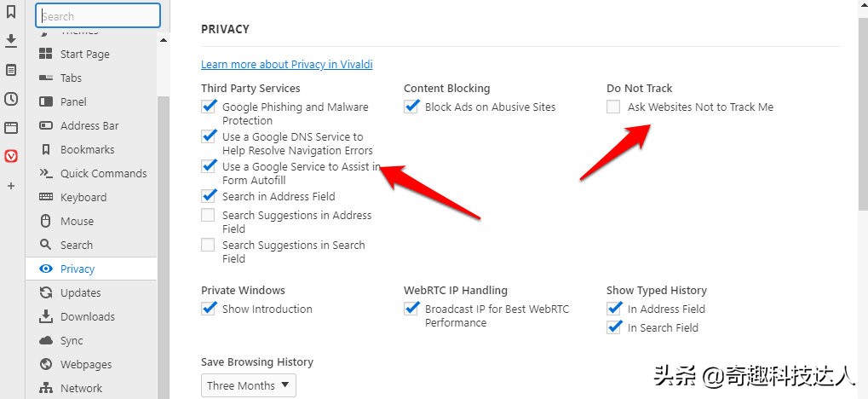
Task: Enable Ask Websites Not to Track Me
Action: [613, 107]
